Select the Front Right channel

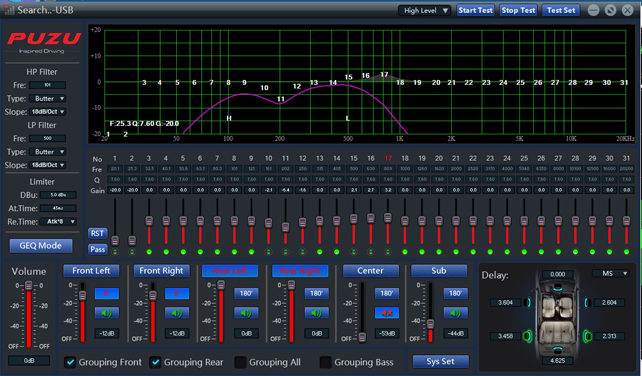click(161, 271)
